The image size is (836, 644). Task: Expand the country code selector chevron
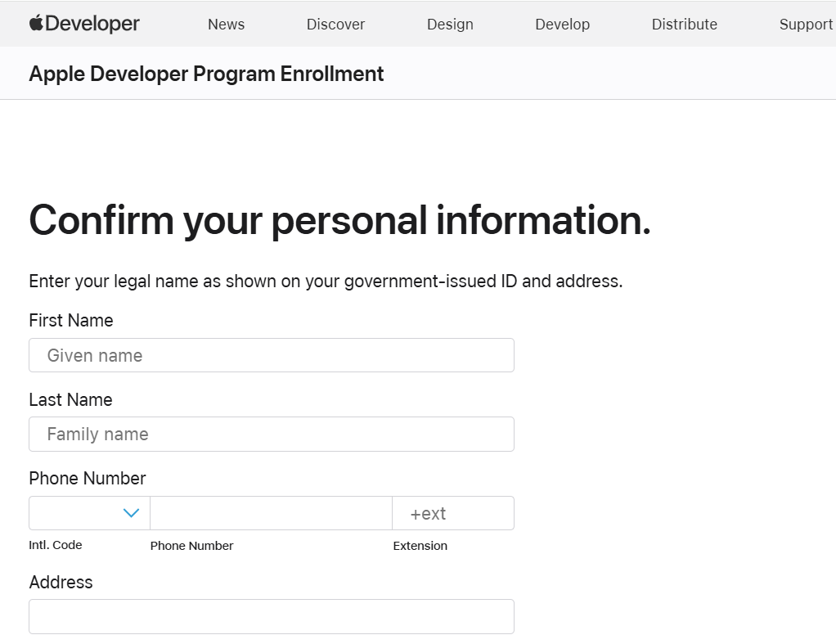pyautogui.click(x=131, y=513)
